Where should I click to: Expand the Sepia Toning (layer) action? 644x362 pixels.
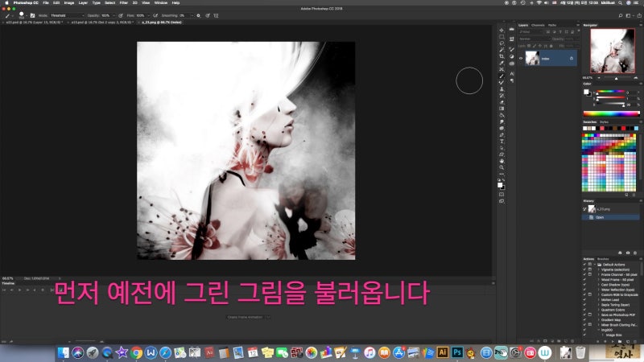598,305
